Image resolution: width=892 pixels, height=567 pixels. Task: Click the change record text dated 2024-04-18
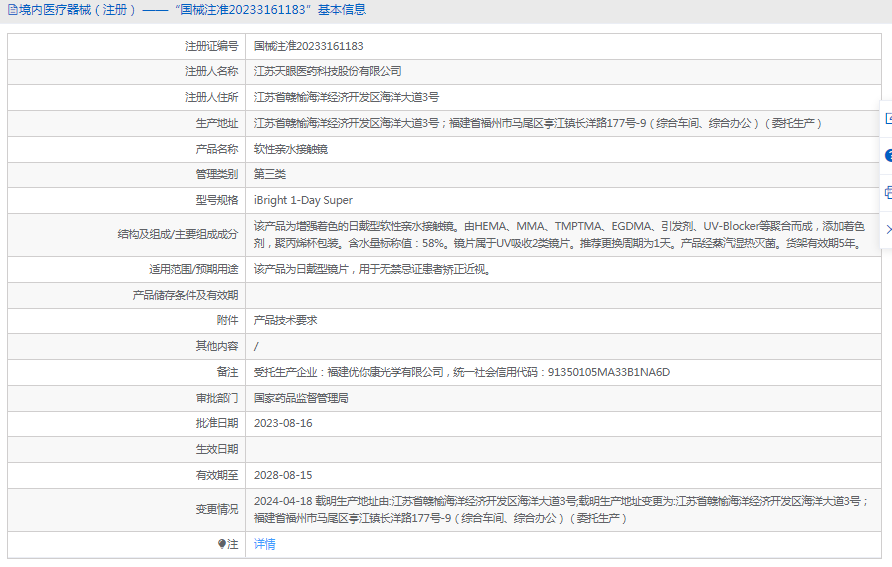(561, 510)
